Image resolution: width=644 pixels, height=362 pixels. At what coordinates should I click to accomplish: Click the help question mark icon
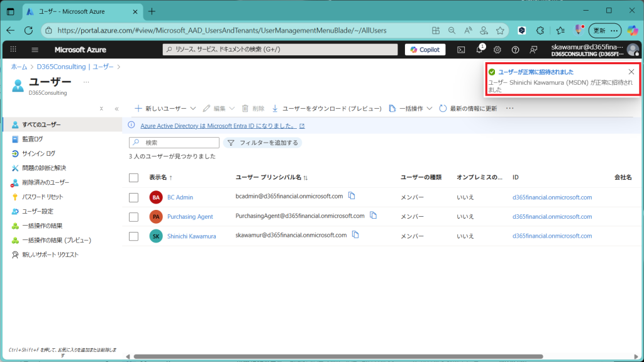(x=516, y=50)
